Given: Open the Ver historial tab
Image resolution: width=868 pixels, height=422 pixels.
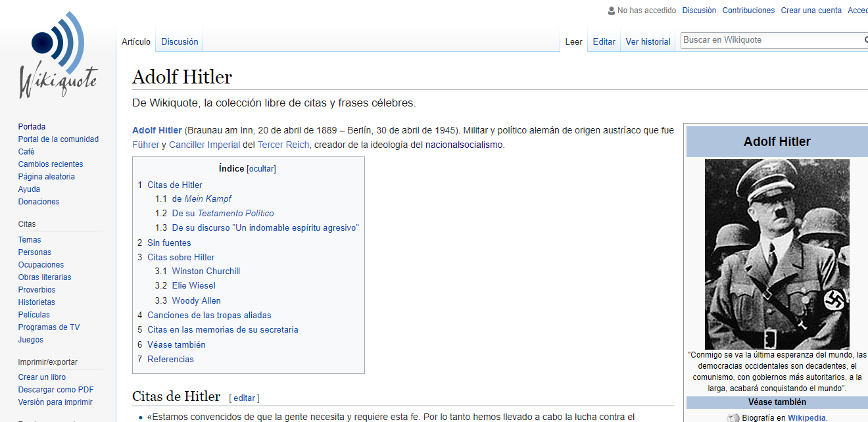Looking at the screenshot, I should pyautogui.click(x=648, y=41).
